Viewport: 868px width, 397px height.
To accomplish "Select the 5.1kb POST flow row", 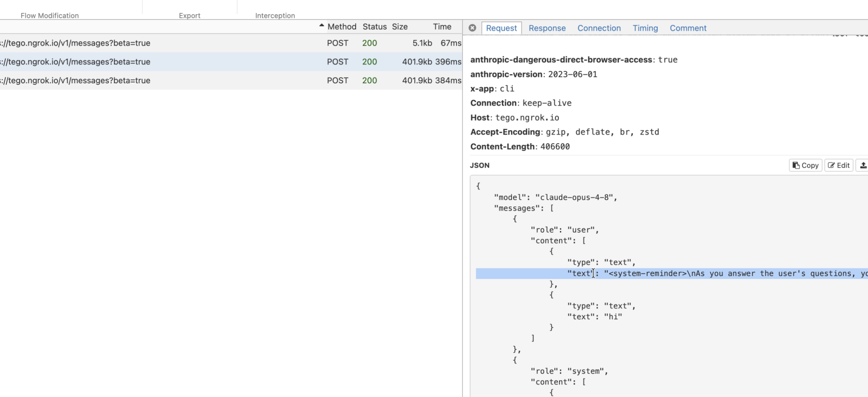I will pos(231,43).
